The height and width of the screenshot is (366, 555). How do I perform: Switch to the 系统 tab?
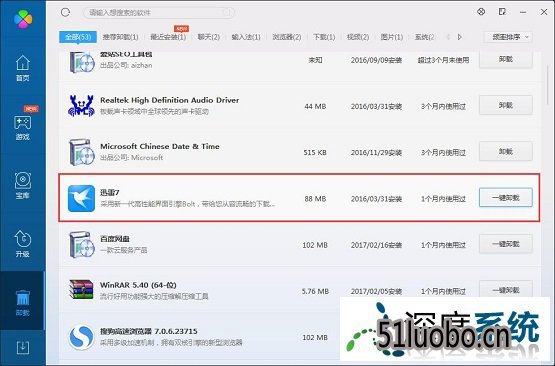tap(424, 37)
